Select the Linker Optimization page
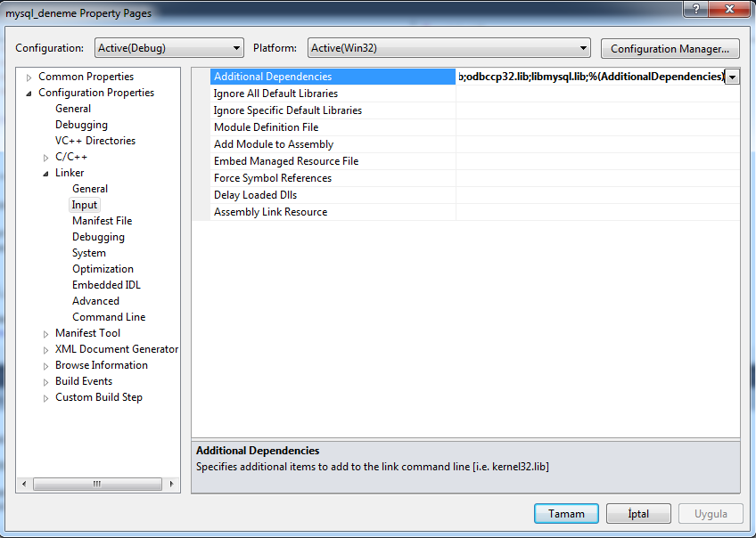 tap(103, 269)
